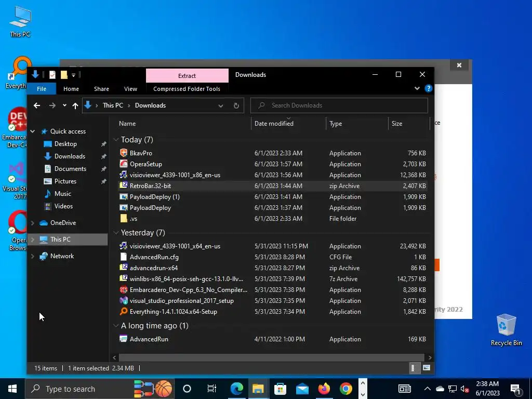Expand the Network tree node

pyautogui.click(x=33, y=256)
